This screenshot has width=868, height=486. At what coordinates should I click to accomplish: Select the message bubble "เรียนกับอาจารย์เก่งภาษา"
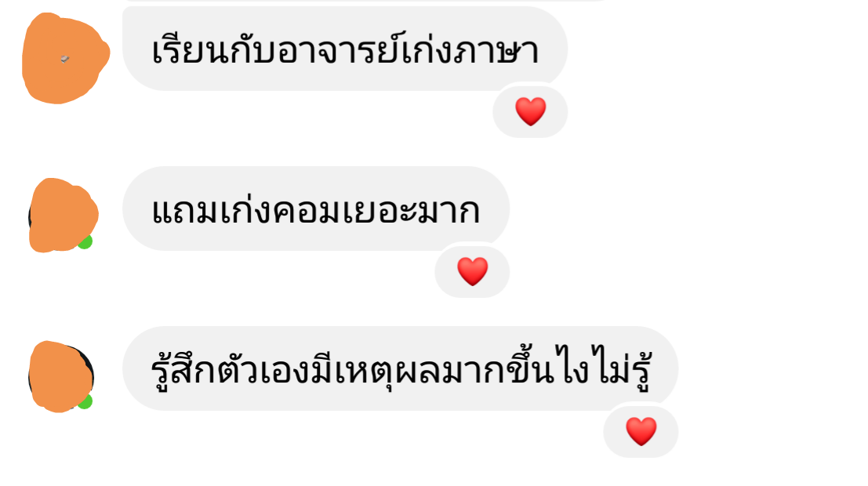click(345, 49)
